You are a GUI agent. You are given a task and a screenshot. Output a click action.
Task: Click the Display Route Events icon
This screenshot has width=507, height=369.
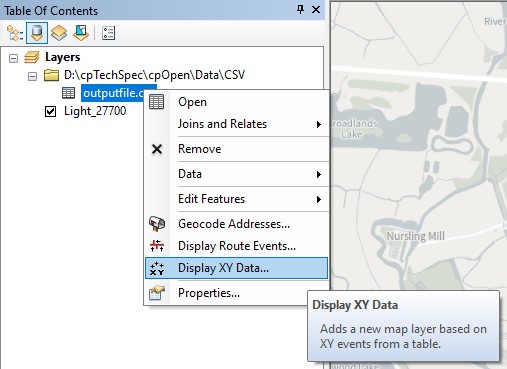(x=157, y=246)
